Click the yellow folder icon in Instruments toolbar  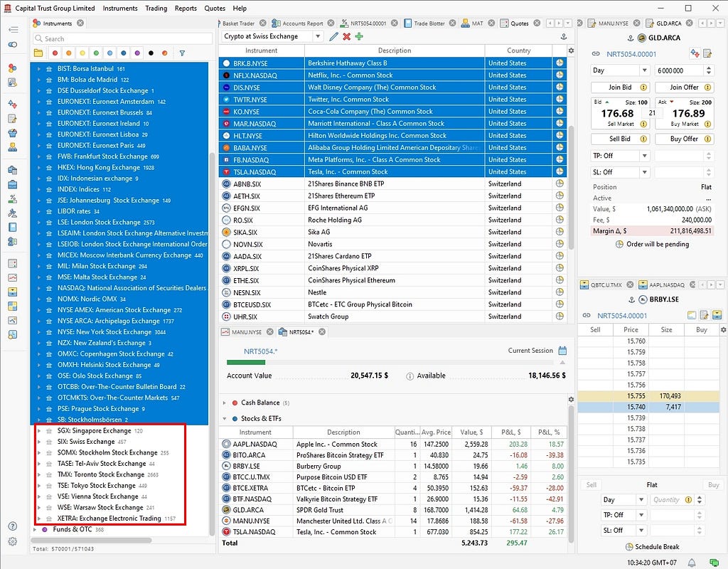coord(38,53)
